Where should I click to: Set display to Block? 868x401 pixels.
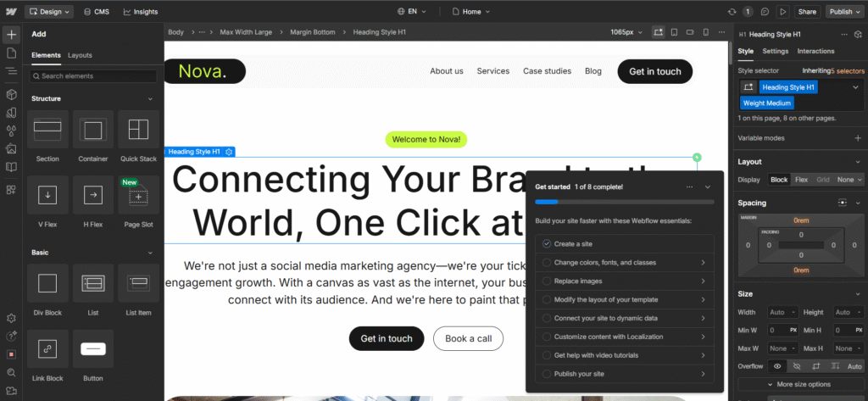[x=779, y=180]
